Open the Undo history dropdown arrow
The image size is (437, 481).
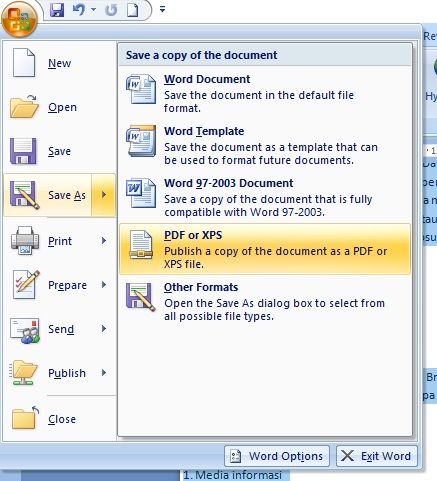pyautogui.click(x=93, y=10)
